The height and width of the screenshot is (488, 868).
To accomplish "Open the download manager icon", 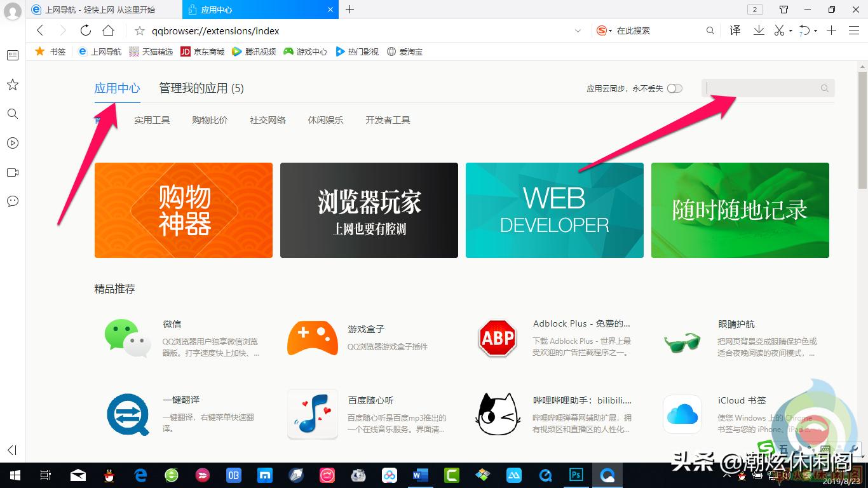I will tap(758, 30).
